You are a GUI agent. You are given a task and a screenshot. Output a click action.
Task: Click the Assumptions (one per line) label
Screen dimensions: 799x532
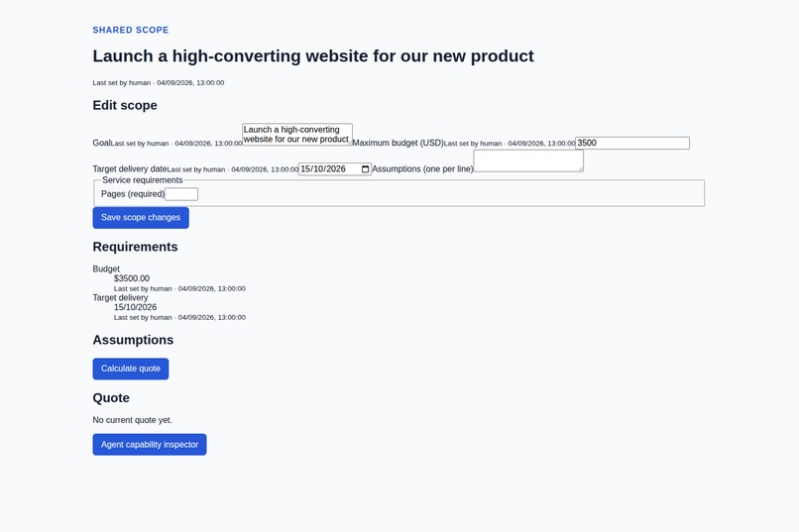(422, 169)
